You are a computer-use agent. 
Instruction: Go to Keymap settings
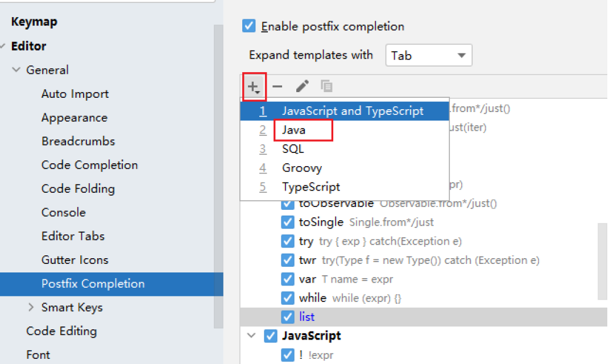(x=34, y=22)
